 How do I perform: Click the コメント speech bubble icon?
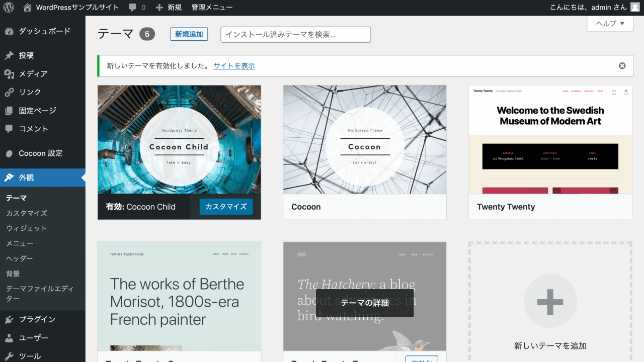9,129
